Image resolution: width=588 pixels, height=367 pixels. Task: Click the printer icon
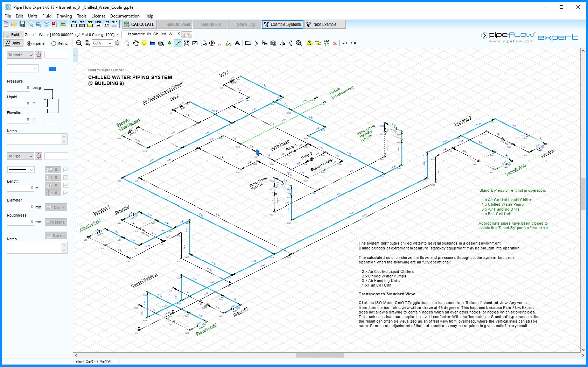coord(46,24)
